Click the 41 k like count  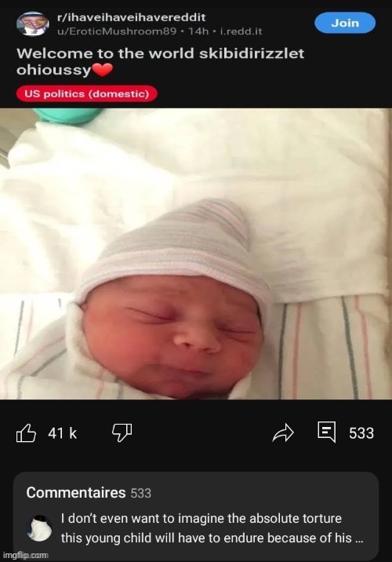62,433
